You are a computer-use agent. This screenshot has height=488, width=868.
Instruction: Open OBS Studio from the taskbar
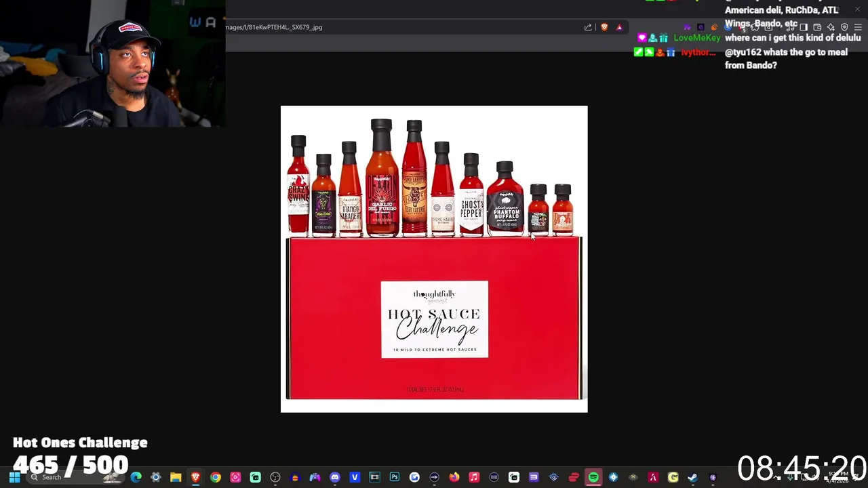click(275, 477)
